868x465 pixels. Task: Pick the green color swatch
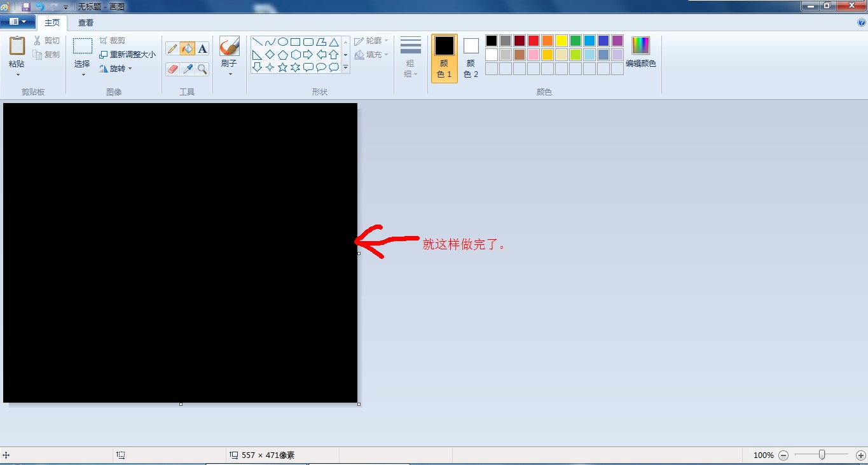point(575,41)
